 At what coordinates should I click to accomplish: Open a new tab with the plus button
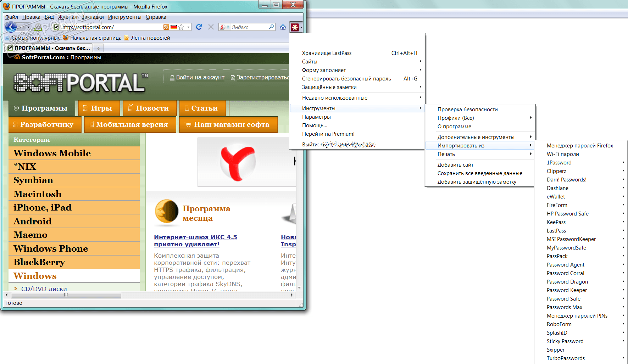tap(99, 48)
